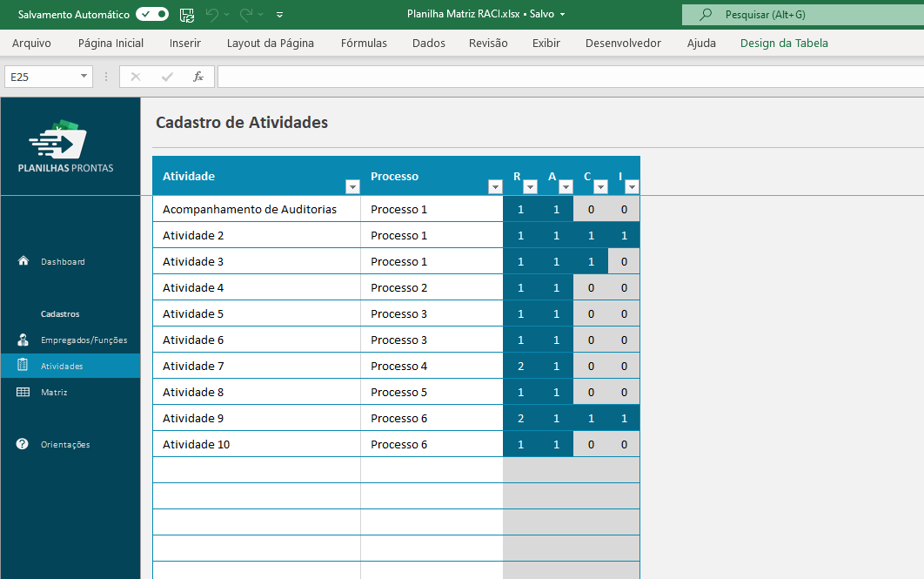Click the Save icon in Quick Access toolbar
The image size is (924, 579).
(x=186, y=15)
